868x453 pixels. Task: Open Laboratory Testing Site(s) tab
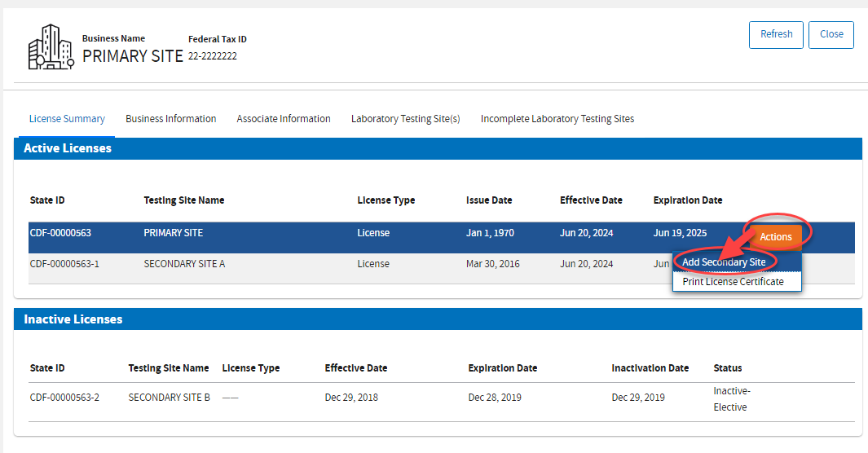pyautogui.click(x=405, y=119)
